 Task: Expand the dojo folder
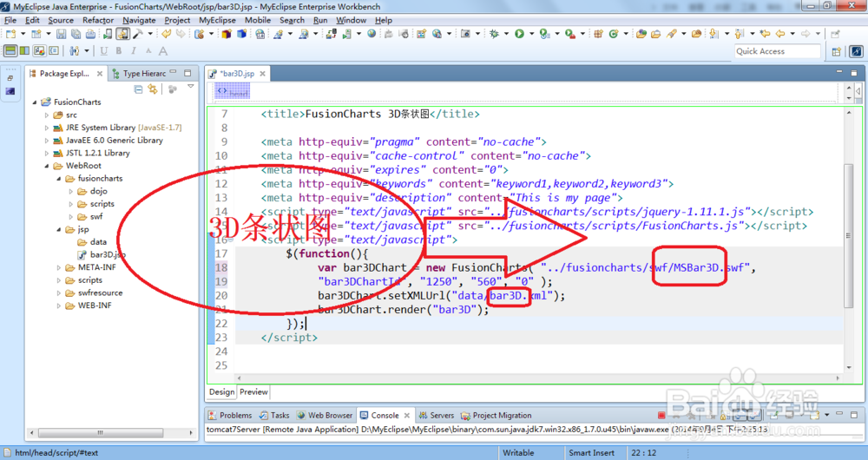pos(71,192)
